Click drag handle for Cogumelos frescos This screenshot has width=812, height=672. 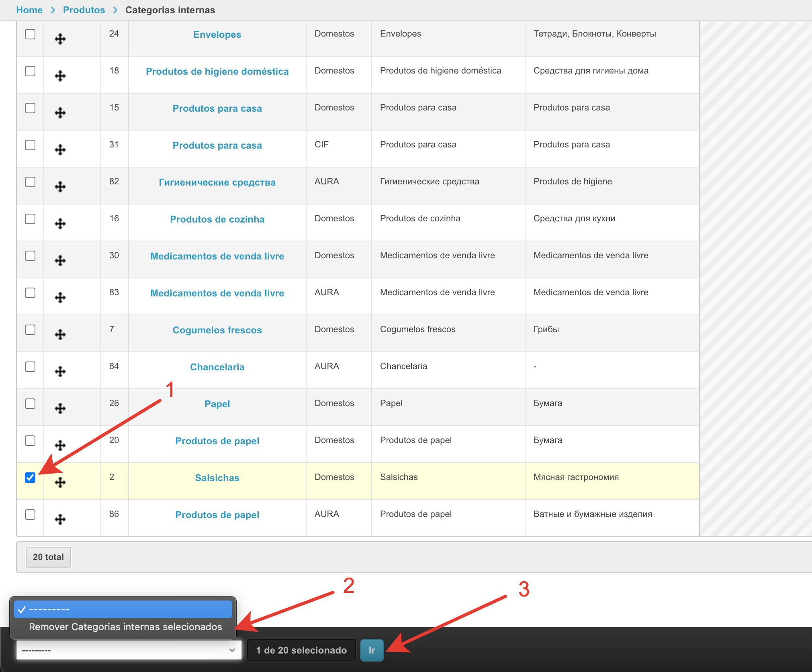[x=60, y=335]
